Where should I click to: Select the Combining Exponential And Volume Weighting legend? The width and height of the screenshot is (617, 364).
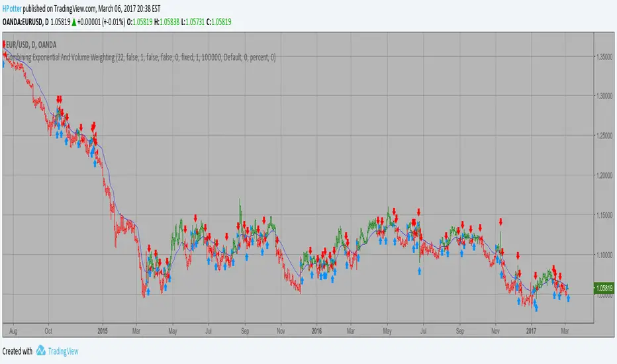point(140,58)
